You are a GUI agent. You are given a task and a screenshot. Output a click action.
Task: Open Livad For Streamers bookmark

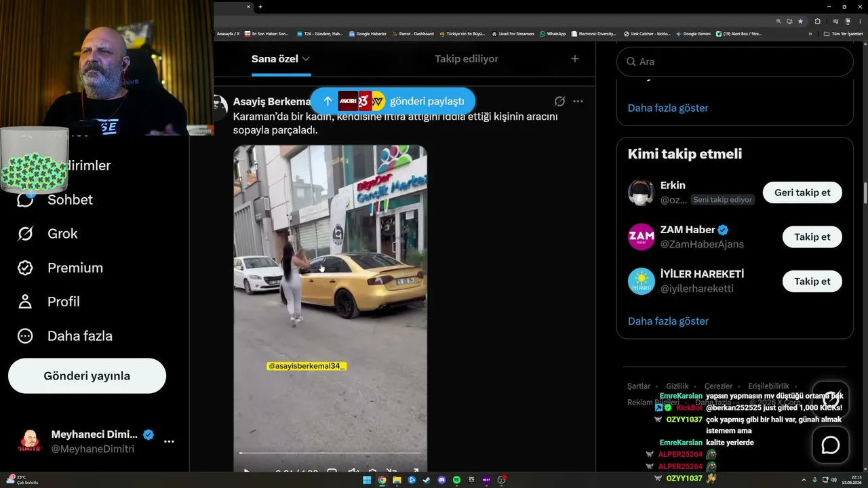click(x=513, y=34)
